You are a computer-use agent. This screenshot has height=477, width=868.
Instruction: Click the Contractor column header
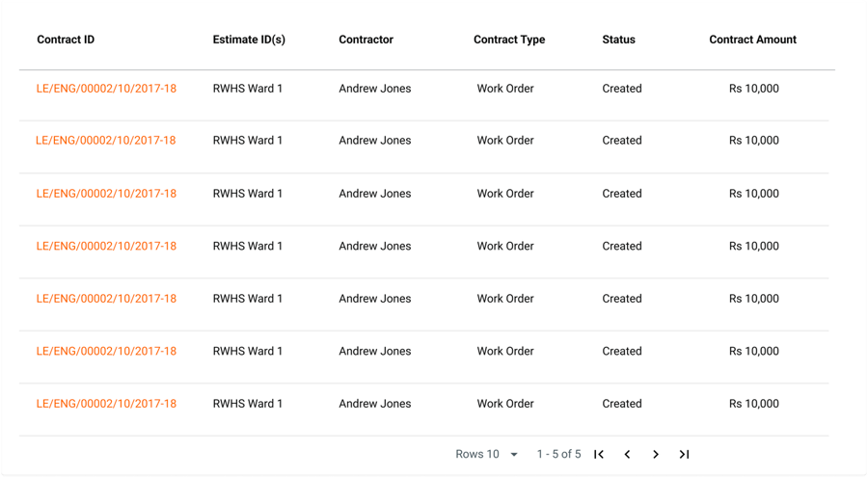(x=366, y=40)
